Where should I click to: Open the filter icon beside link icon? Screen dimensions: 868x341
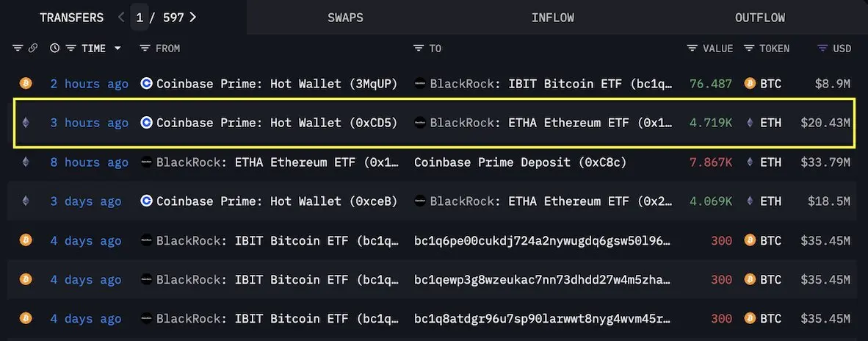tap(18, 49)
